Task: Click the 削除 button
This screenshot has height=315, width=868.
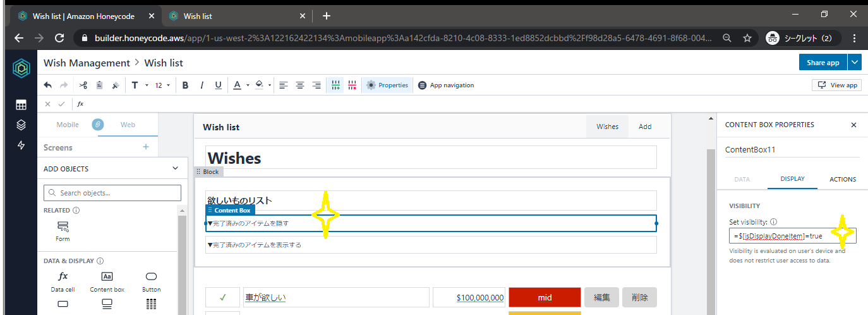Action: coord(639,297)
